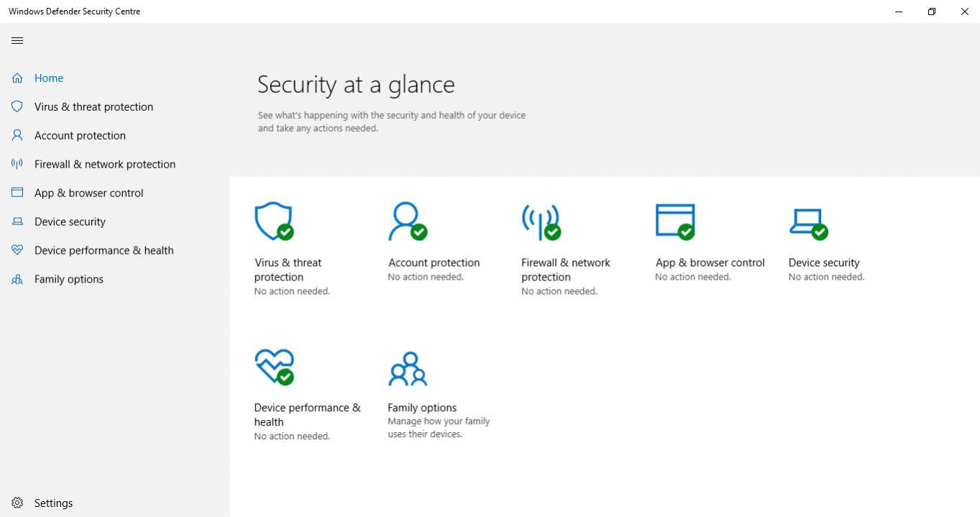Open Device performance & health sidebar item
The image size is (980, 517).
[x=104, y=250]
